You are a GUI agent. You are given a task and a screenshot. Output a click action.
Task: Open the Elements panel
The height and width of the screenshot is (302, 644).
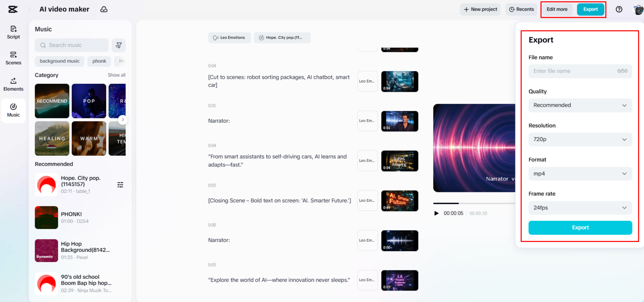[13, 84]
